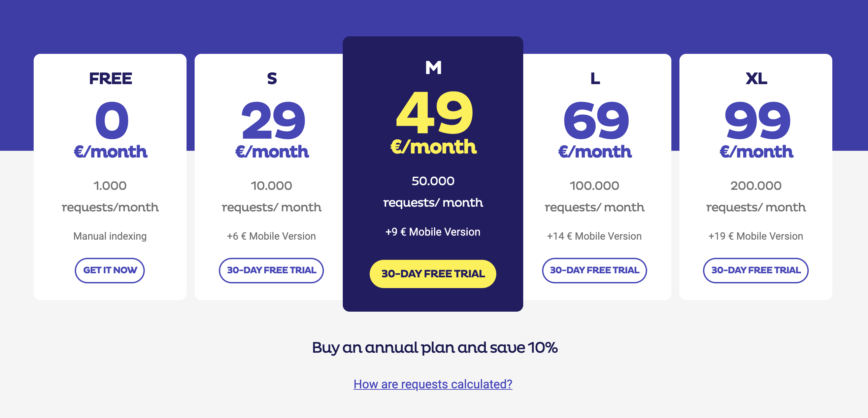Click the 69 price on the L card
Image resolution: width=868 pixels, height=418 pixels.
[596, 120]
